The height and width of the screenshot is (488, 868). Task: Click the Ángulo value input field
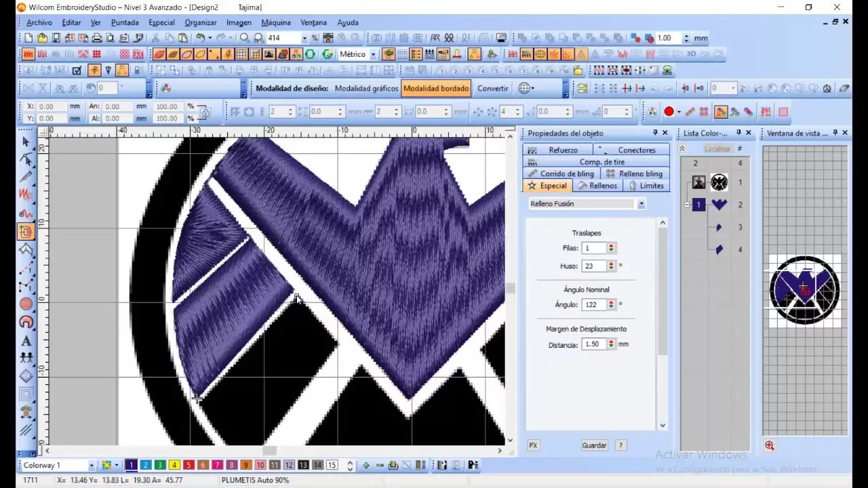click(594, 305)
